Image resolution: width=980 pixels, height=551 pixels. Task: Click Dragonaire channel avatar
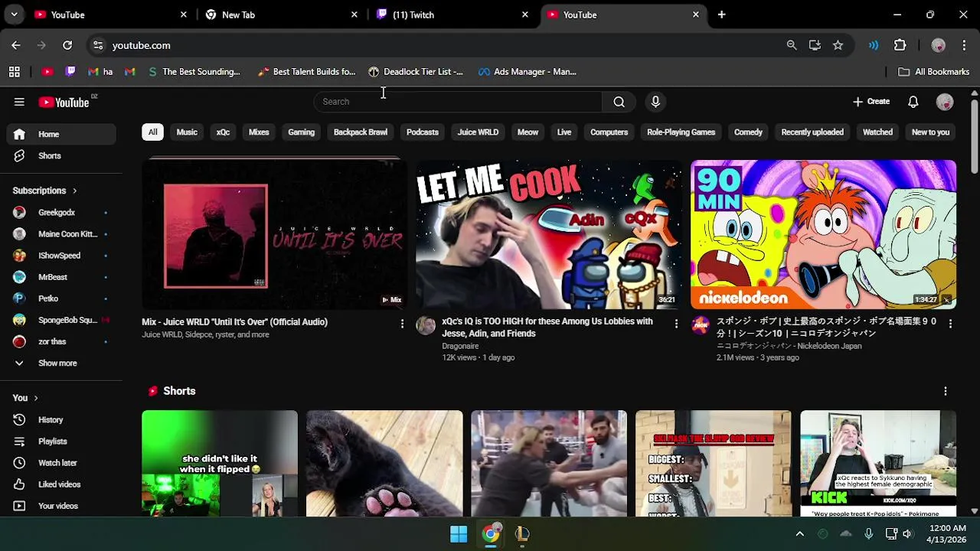pos(425,325)
